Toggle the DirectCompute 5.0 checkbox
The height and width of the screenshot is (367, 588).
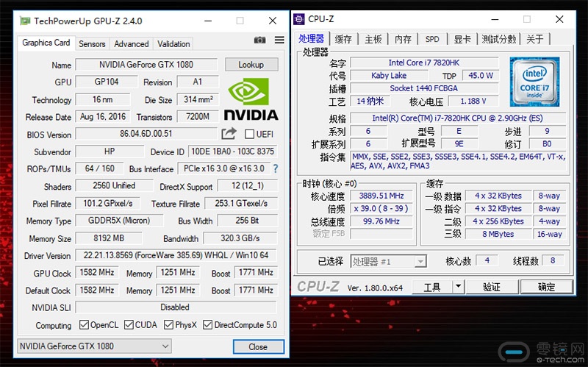click(x=207, y=324)
